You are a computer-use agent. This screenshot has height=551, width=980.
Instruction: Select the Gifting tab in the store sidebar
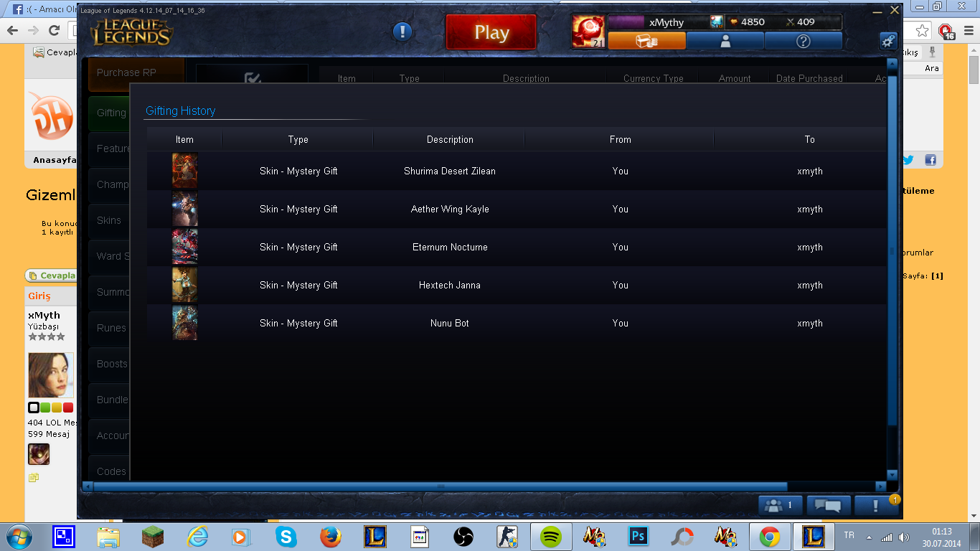(110, 113)
